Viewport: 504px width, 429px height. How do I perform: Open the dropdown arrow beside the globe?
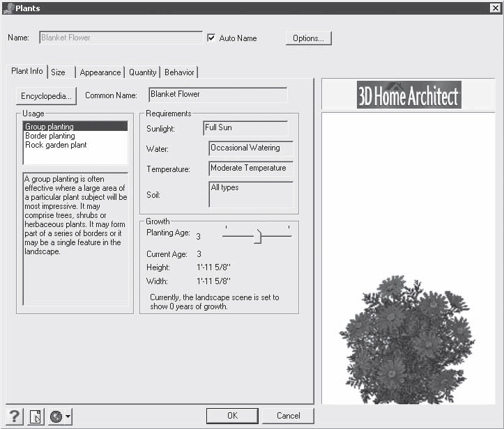point(68,417)
